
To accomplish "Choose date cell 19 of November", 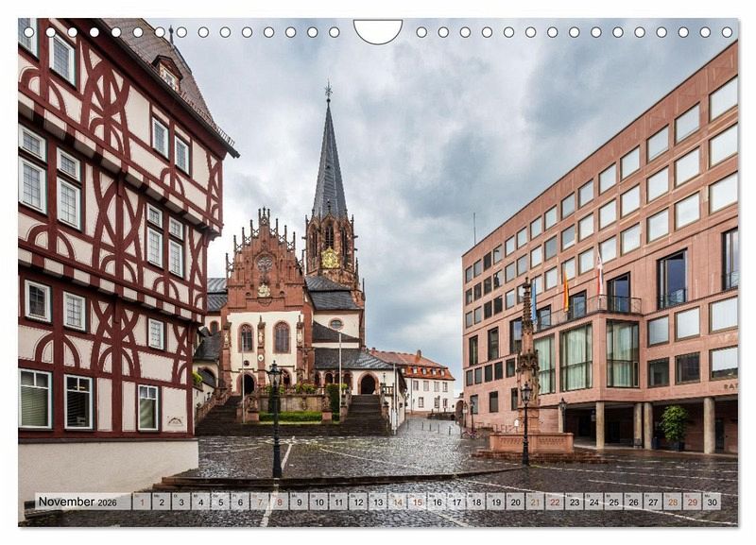I will (x=496, y=502).
